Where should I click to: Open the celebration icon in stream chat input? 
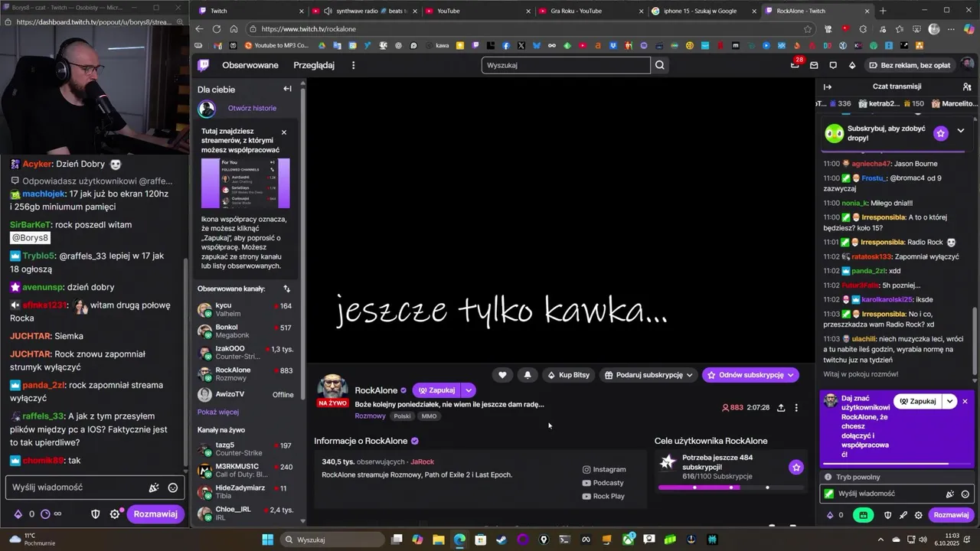950,494
